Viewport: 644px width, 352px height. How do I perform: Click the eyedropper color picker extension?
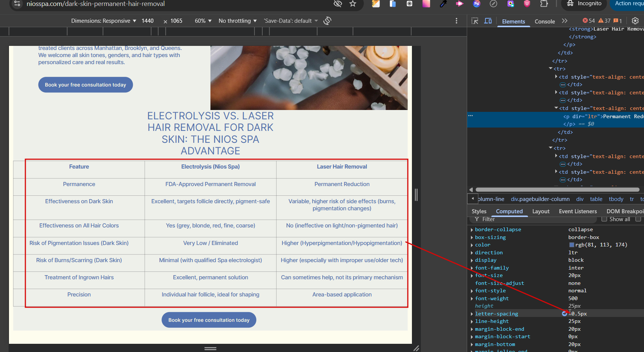click(x=443, y=4)
